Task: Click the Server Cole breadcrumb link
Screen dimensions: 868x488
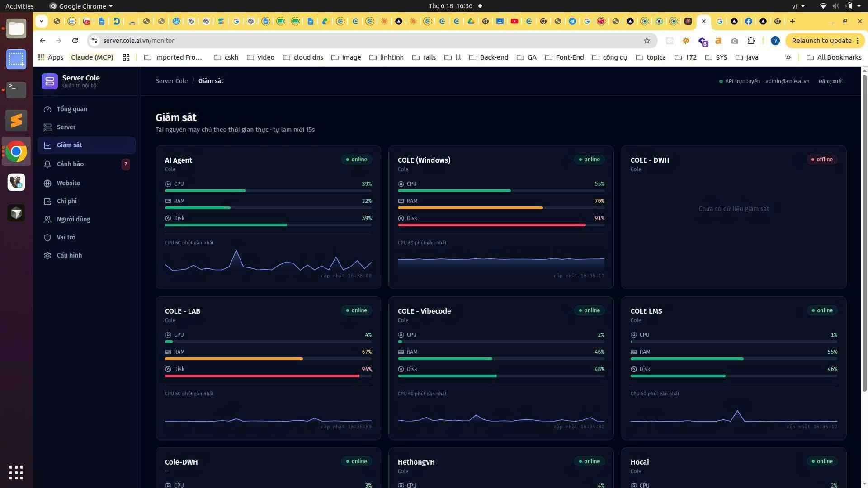Action: pyautogui.click(x=171, y=81)
